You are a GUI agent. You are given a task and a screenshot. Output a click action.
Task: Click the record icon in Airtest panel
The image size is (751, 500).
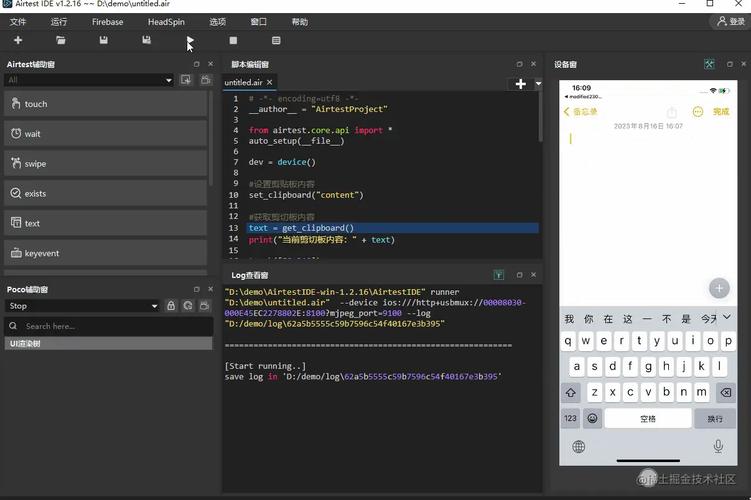pos(205,80)
